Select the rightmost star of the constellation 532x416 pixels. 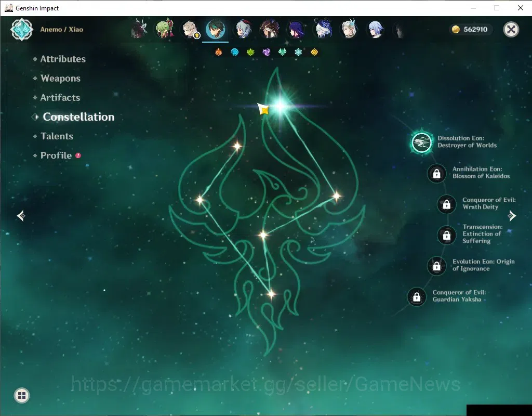(336, 196)
